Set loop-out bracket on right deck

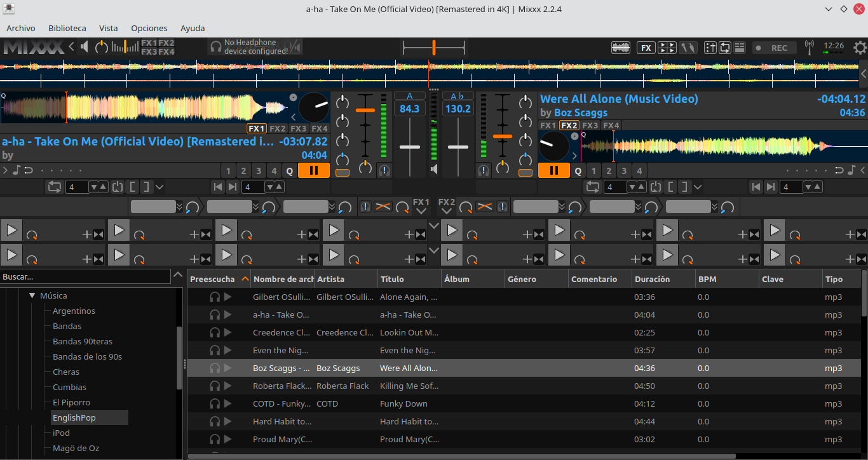coord(685,187)
